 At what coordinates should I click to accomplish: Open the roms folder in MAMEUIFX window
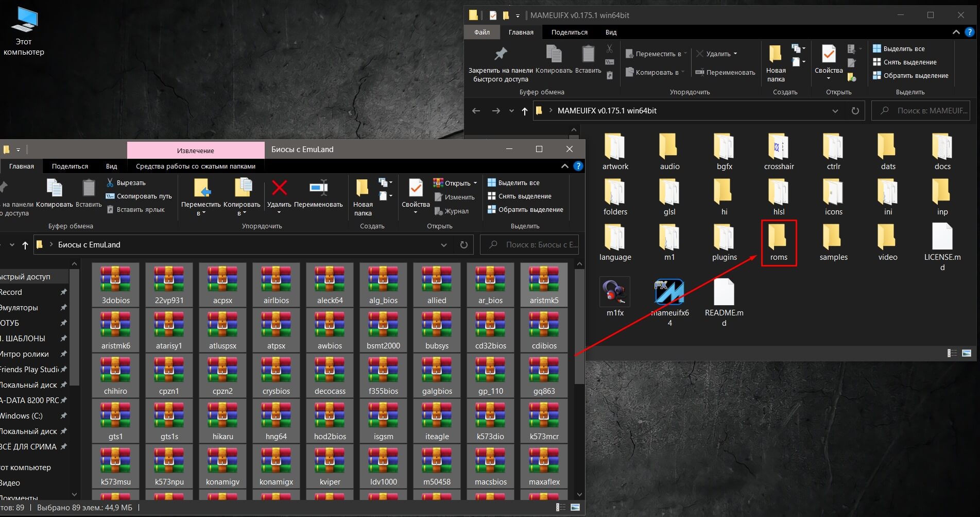click(779, 243)
